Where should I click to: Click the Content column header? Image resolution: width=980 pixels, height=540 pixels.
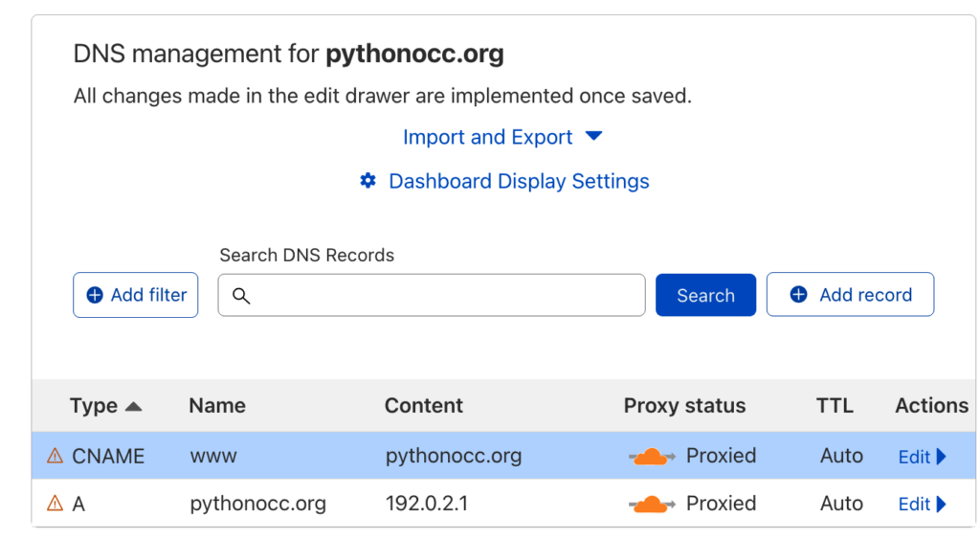424,406
